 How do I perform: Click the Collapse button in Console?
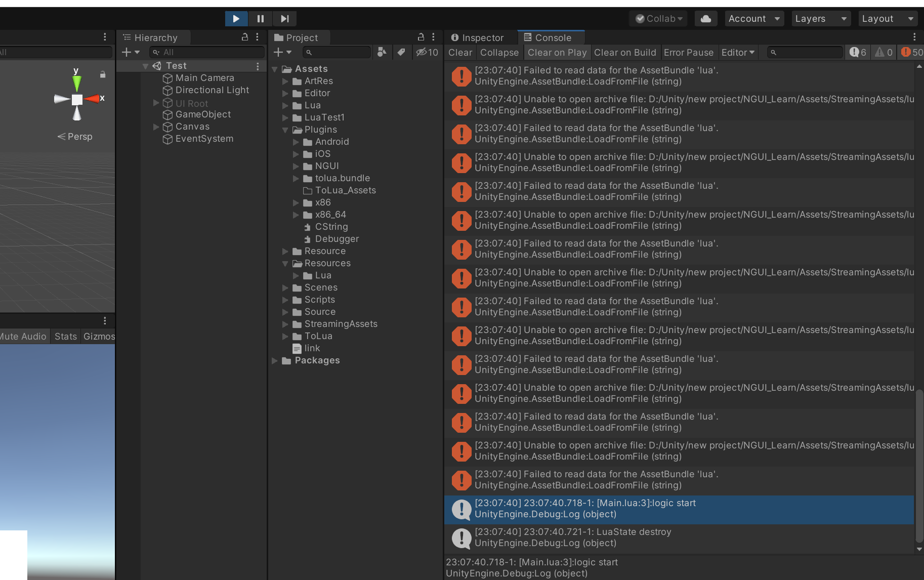coord(499,52)
